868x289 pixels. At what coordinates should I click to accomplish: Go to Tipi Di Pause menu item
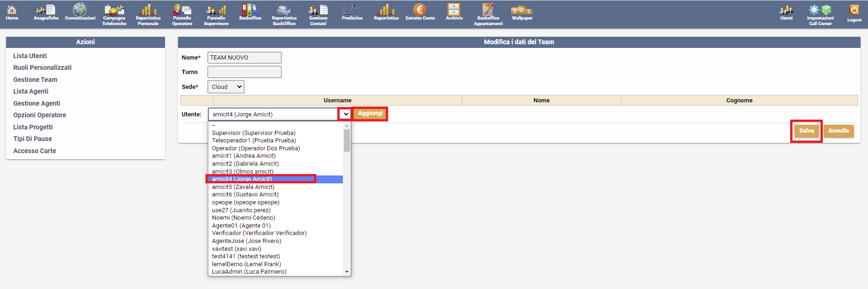pos(33,139)
